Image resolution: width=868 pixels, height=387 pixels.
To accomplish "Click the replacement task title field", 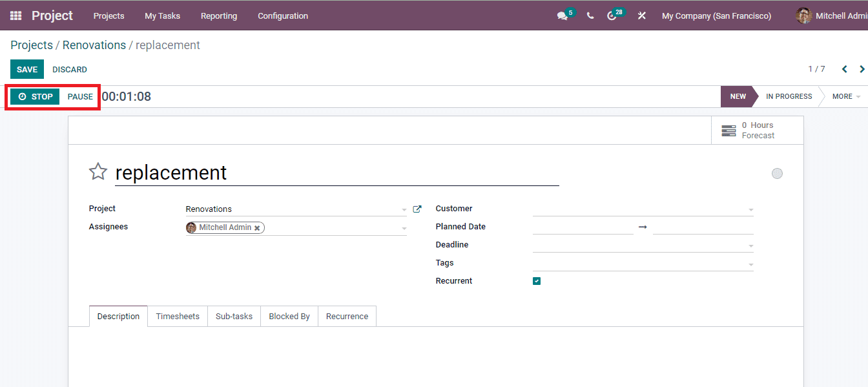I will pos(258,173).
